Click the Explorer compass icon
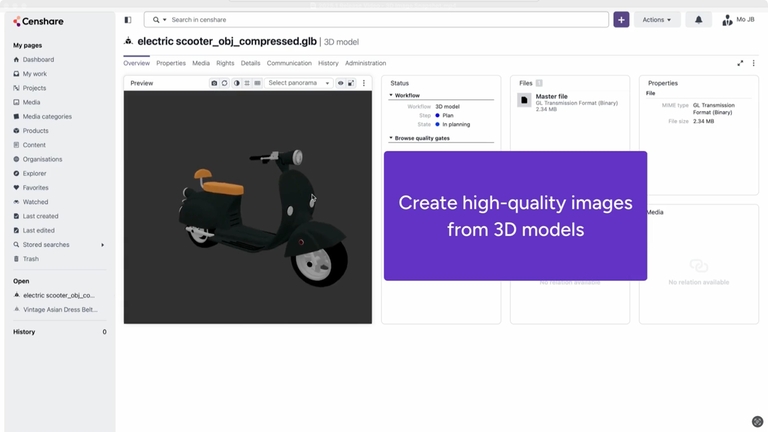This screenshot has height=432, width=768. click(x=16, y=173)
